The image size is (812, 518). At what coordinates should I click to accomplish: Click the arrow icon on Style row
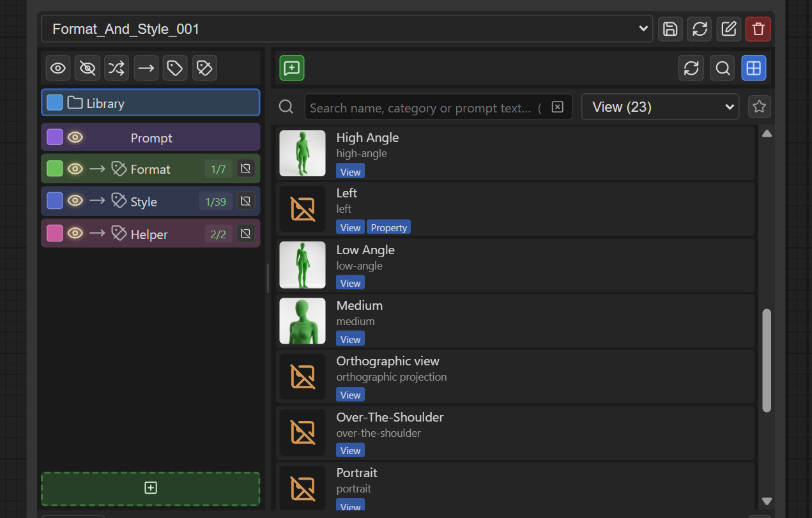point(97,201)
